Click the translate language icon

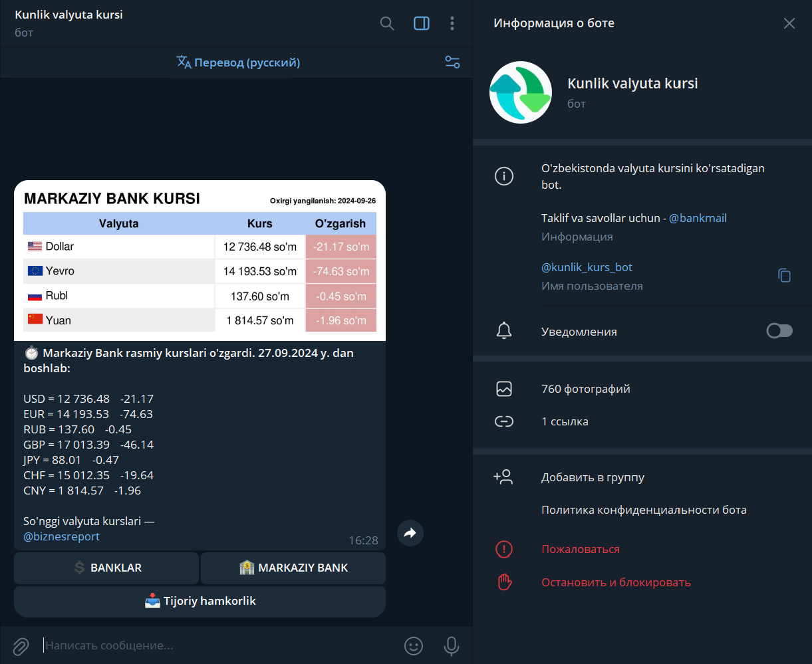[x=184, y=62]
